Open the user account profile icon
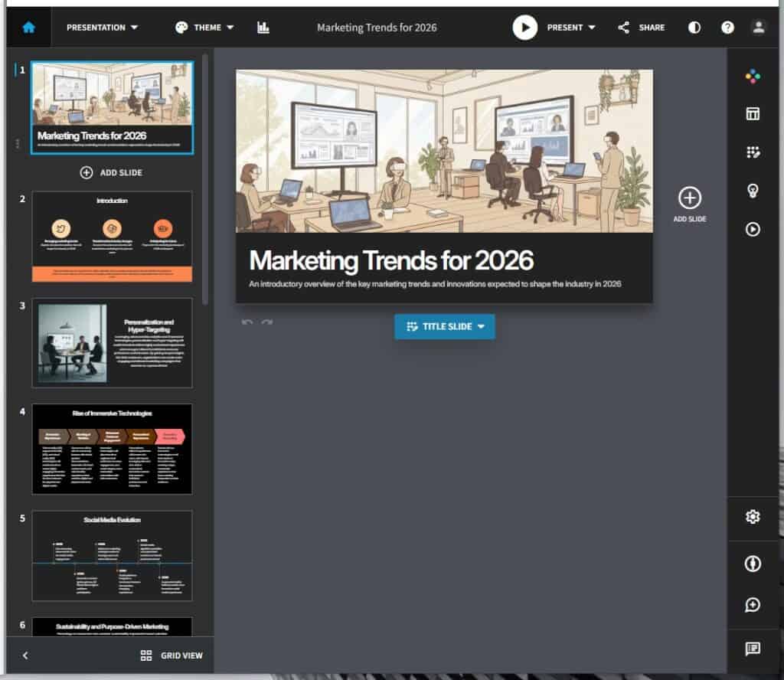 coord(758,28)
